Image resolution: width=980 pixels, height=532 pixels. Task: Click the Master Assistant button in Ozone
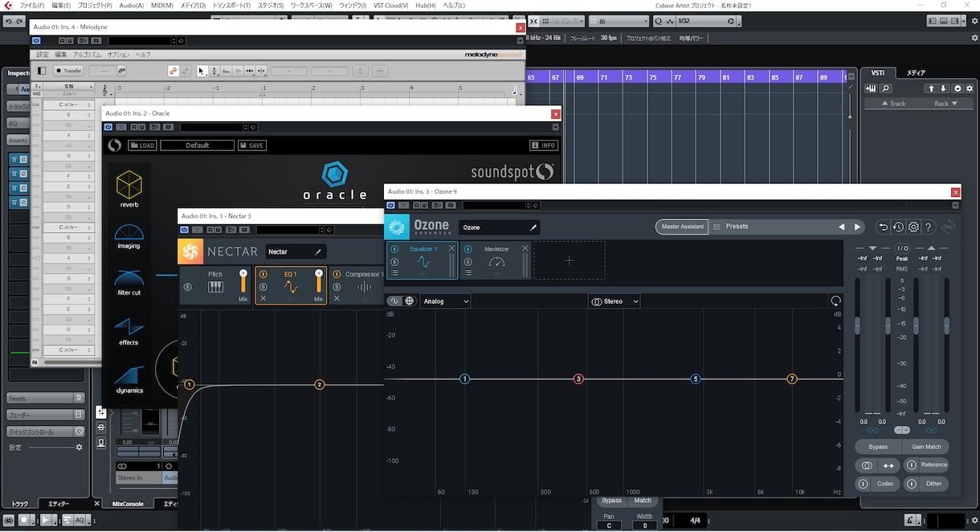(x=682, y=227)
